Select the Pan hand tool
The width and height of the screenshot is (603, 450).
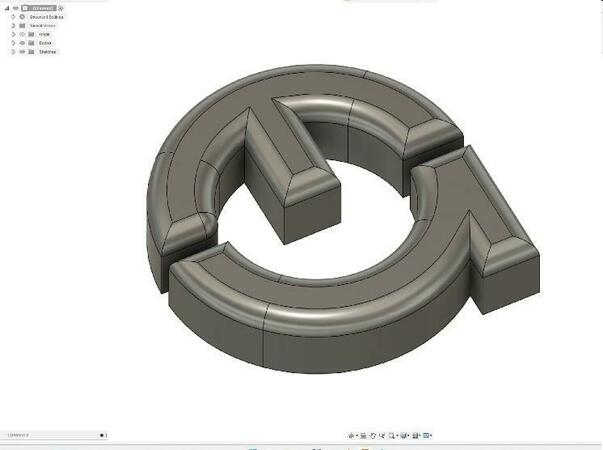[x=373, y=435]
